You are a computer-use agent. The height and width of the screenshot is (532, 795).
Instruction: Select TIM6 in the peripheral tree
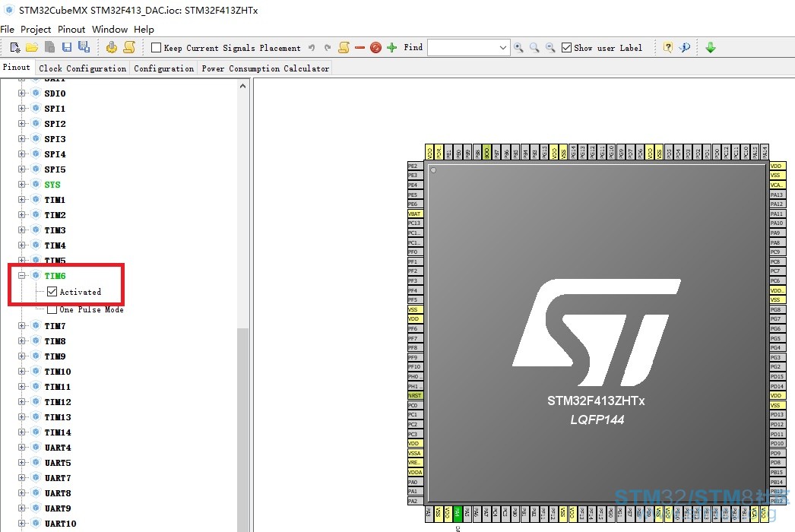[x=55, y=276]
